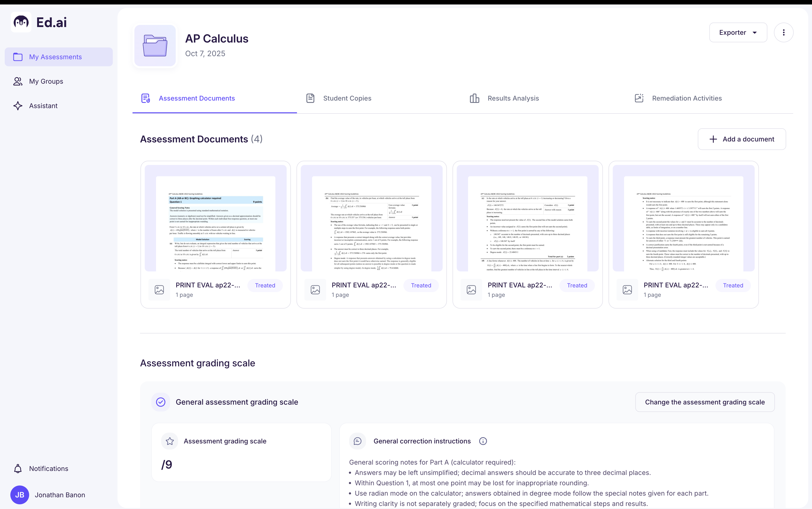Select the checkmark toggle for General assessment grading scale
The width and height of the screenshot is (812, 509).
(160, 402)
